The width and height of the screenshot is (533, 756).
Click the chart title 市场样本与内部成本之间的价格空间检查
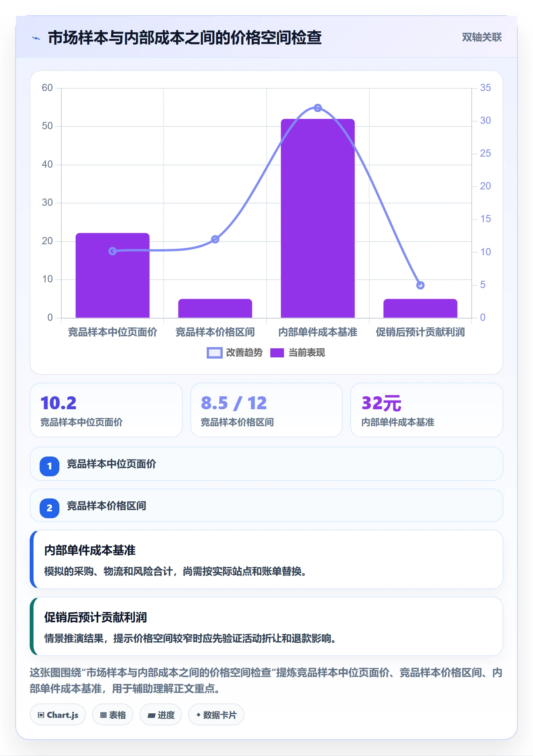tap(185, 38)
